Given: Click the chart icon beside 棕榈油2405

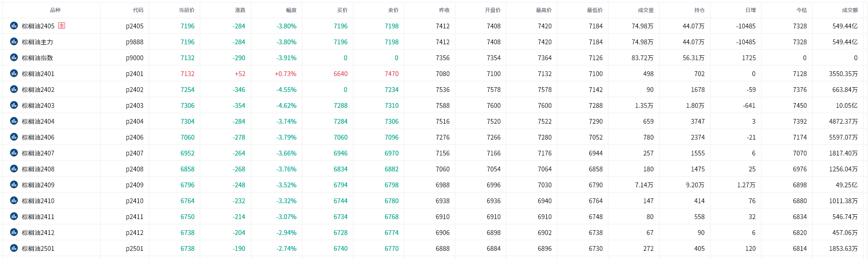Looking at the screenshot, I should pyautogui.click(x=14, y=26).
